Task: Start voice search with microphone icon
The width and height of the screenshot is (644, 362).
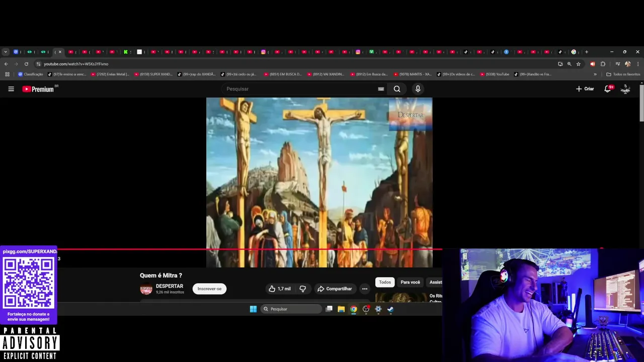Action: tap(418, 89)
